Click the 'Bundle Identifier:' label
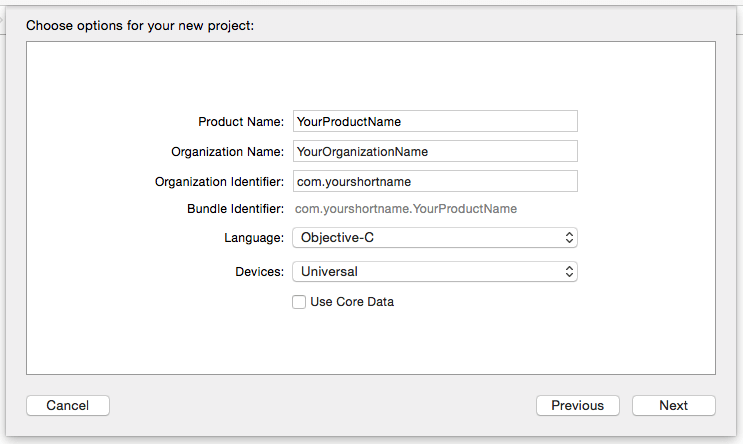 236,209
